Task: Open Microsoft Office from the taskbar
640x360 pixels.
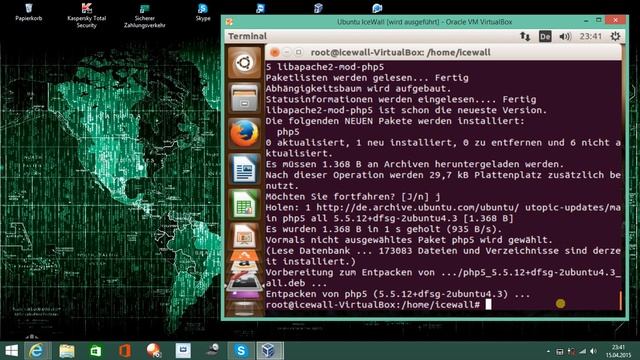Action: [x=125, y=351]
